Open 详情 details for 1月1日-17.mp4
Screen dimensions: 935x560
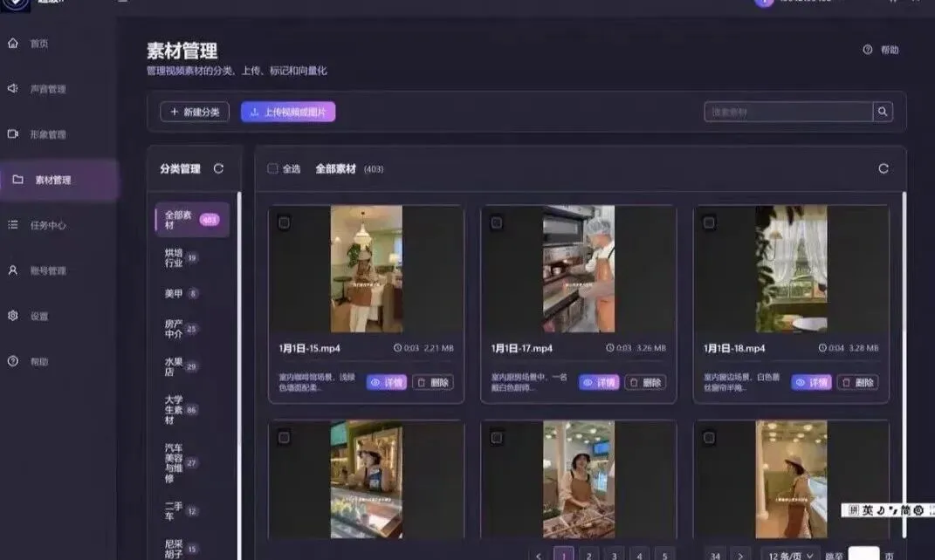(x=599, y=382)
